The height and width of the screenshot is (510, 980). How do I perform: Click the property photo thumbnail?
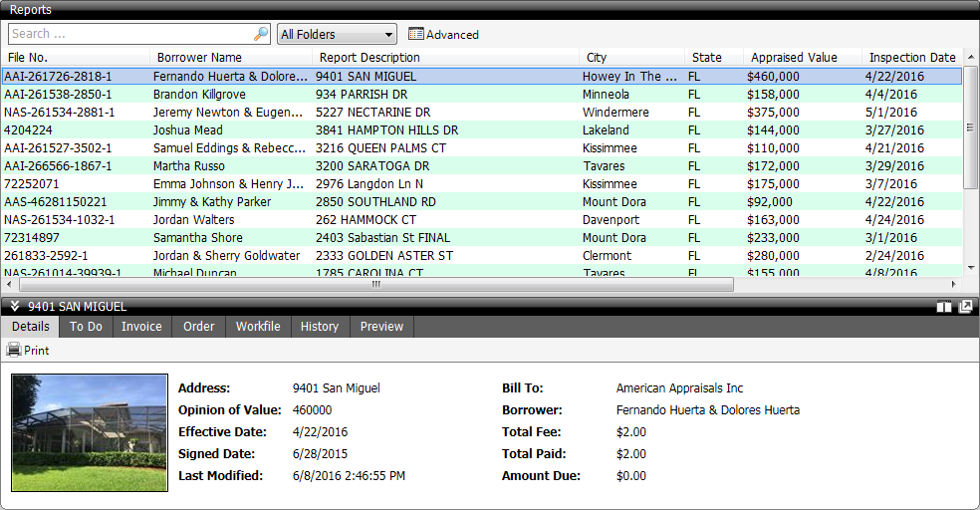pos(90,432)
